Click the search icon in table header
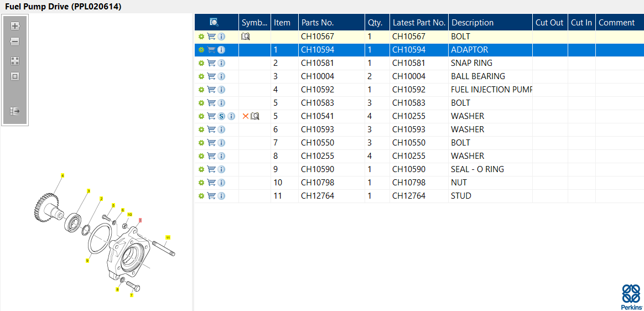644x311 pixels. (x=214, y=23)
